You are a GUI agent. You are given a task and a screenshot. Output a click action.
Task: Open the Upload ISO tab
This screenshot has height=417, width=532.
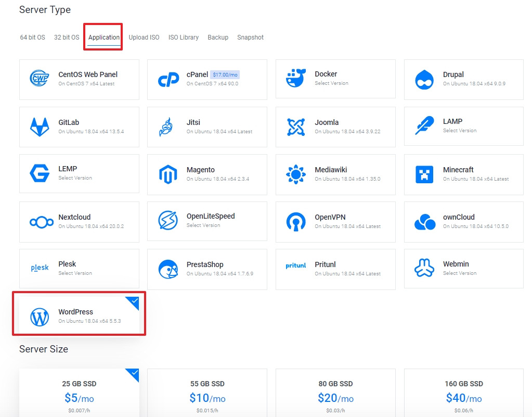[144, 37]
